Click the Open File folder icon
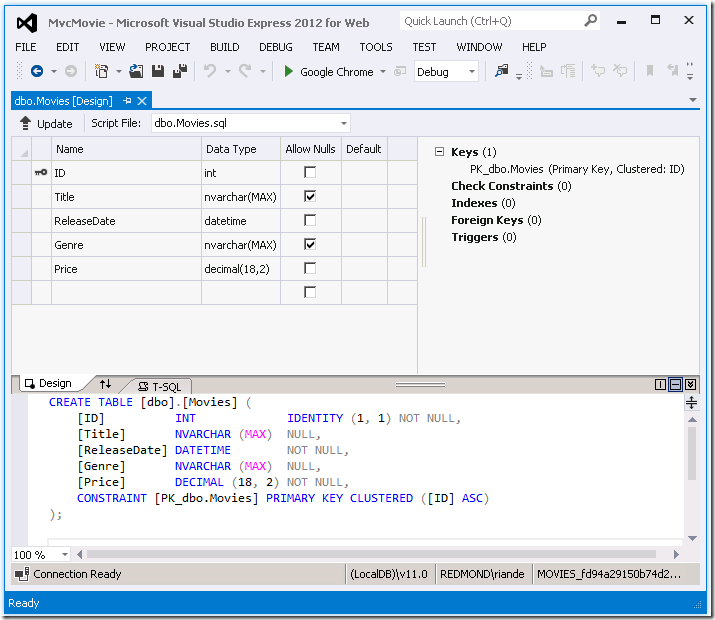 [136, 71]
